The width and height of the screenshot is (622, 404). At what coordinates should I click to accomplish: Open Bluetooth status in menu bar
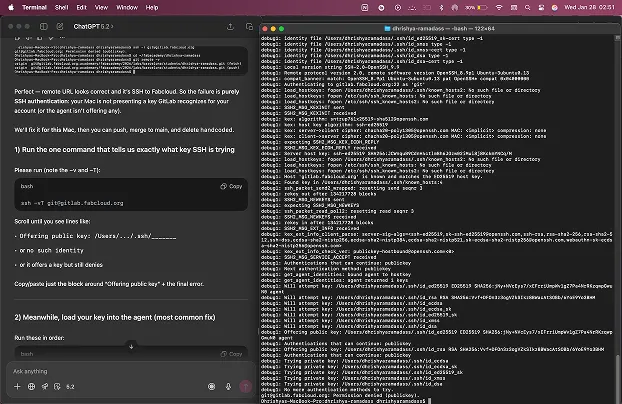point(441,7)
